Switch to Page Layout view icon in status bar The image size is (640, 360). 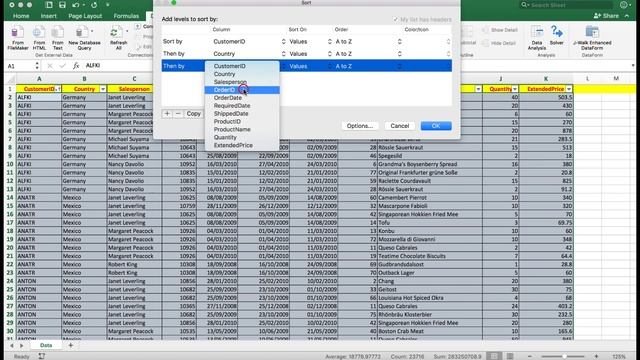pos(510,356)
